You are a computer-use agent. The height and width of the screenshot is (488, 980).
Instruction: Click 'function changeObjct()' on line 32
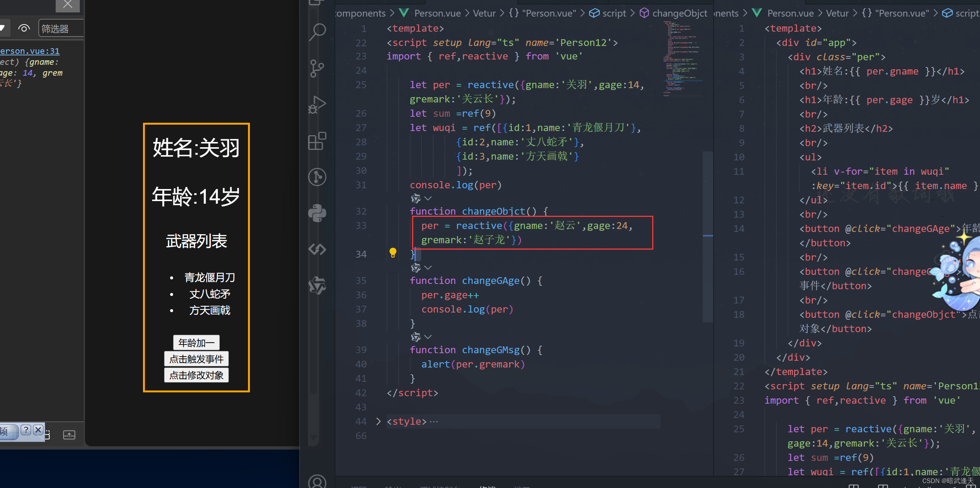tap(473, 211)
